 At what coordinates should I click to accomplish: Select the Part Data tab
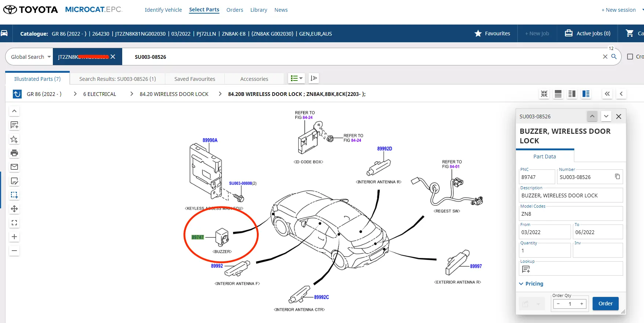(x=545, y=156)
